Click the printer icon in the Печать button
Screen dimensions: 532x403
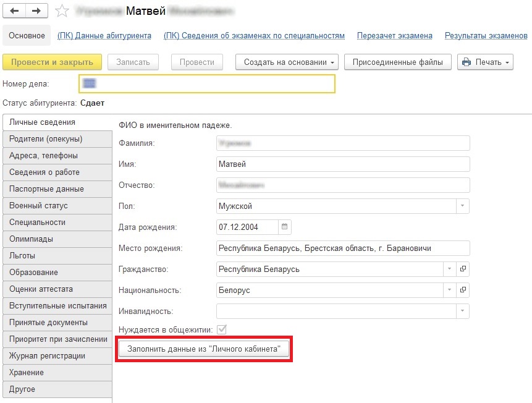pos(466,62)
